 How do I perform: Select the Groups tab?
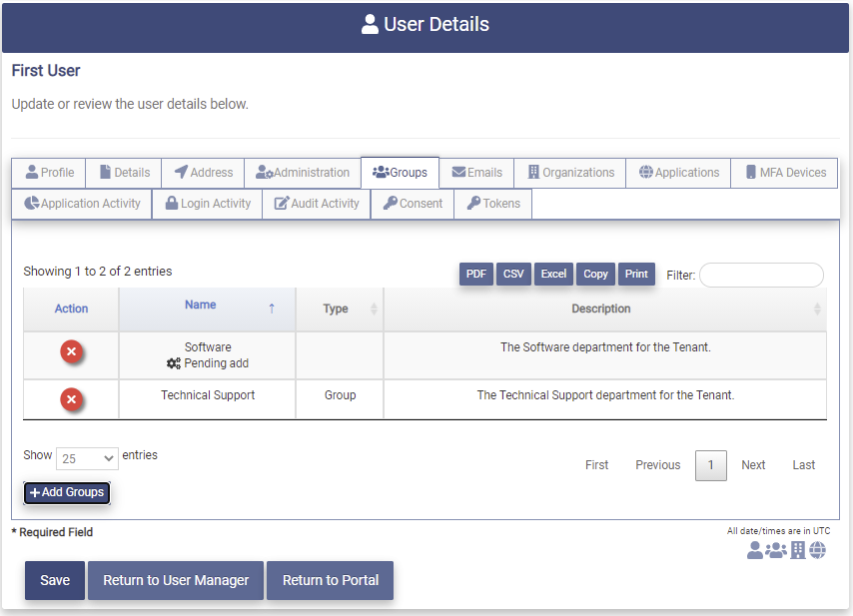pyautogui.click(x=400, y=173)
